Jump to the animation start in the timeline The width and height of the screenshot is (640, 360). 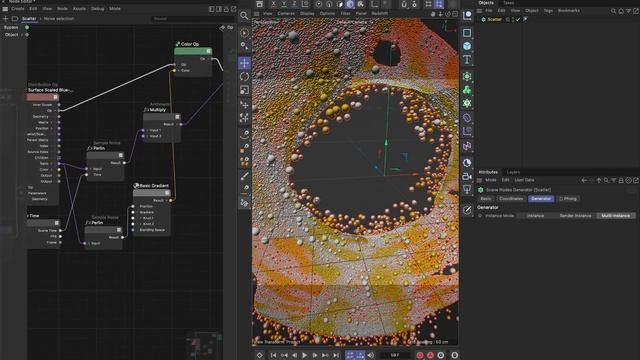273,356
